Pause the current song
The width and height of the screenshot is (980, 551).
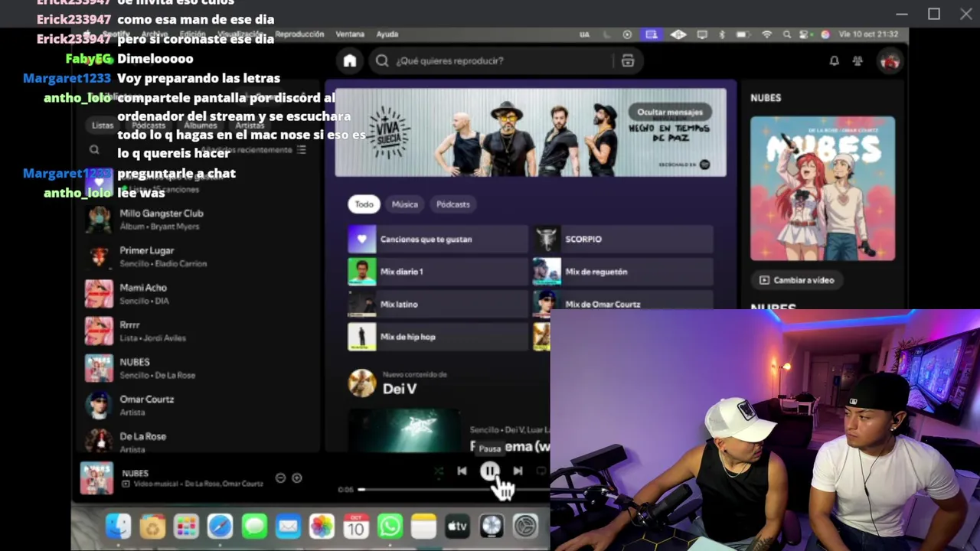click(489, 471)
